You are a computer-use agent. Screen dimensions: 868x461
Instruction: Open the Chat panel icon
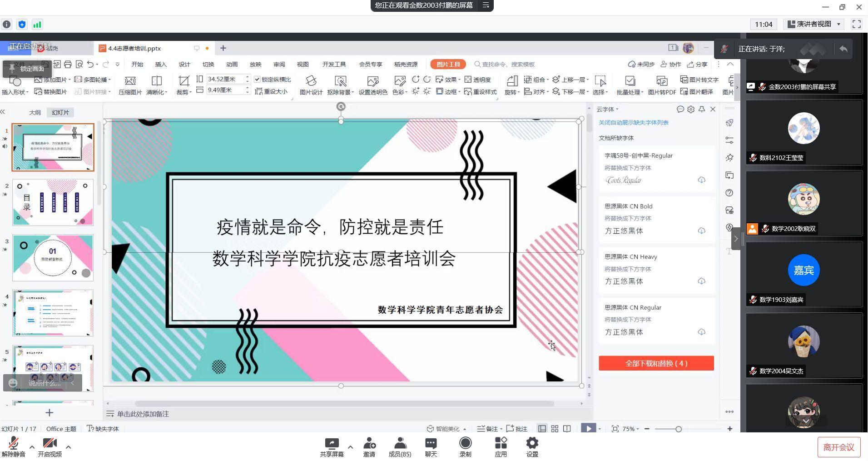click(x=431, y=443)
